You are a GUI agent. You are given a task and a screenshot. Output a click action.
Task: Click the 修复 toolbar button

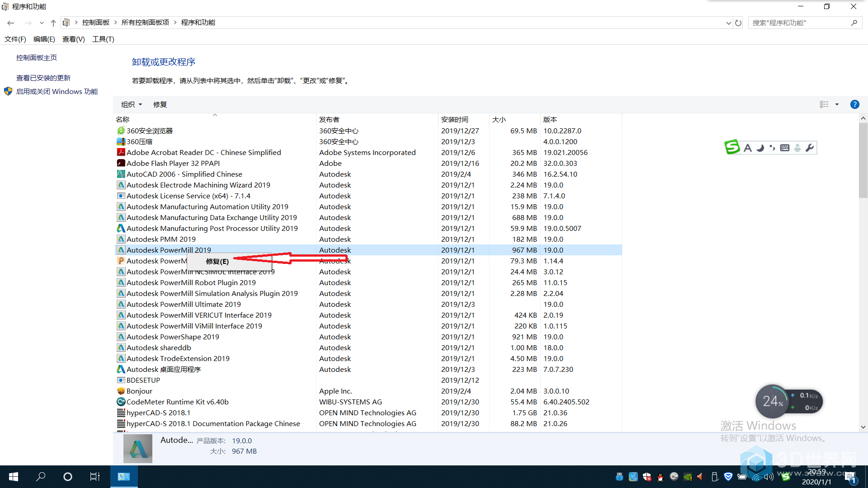tap(160, 104)
